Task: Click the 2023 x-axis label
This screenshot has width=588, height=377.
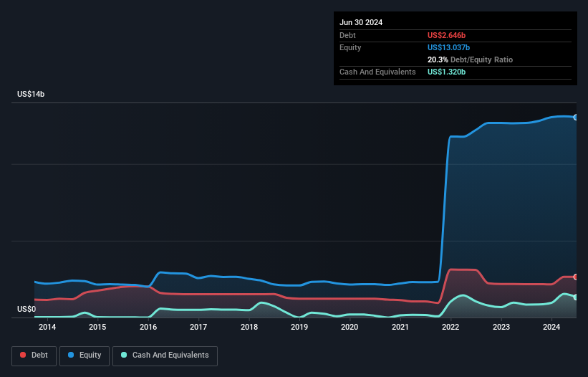Action: click(501, 327)
